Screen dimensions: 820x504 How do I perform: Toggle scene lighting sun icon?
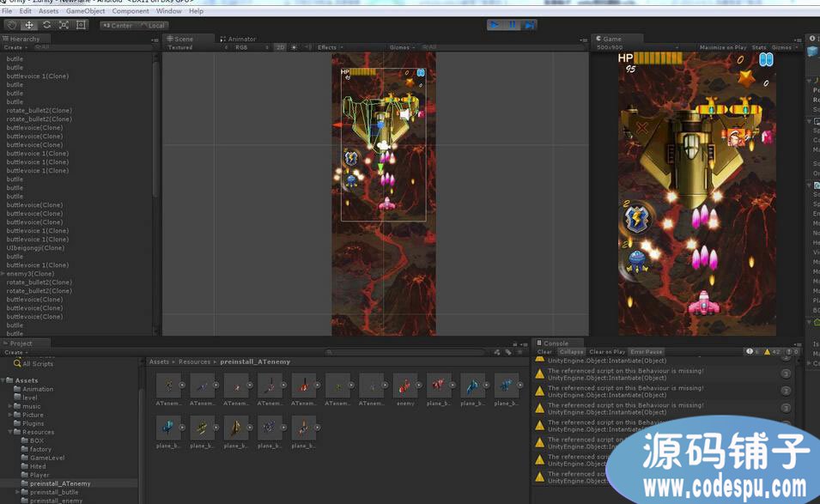click(x=294, y=47)
